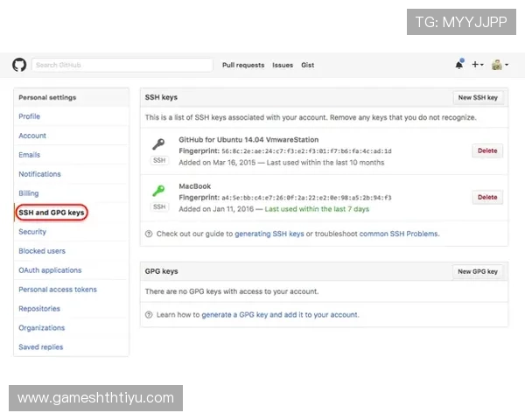The height and width of the screenshot is (420, 525).
Task: Click the help icon beside GPG guide
Action: [149, 315]
